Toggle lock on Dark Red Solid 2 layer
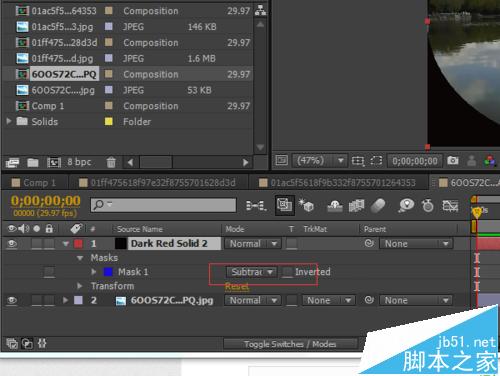 point(49,244)
